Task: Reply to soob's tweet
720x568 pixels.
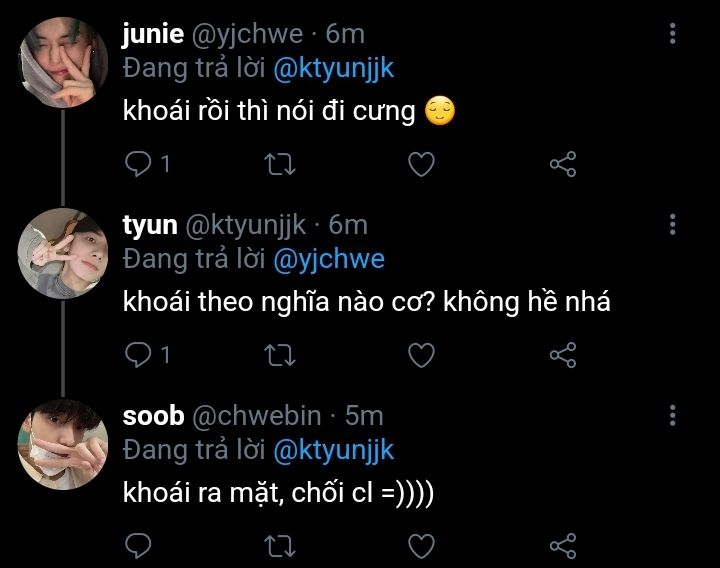Action: coord(137,545)
